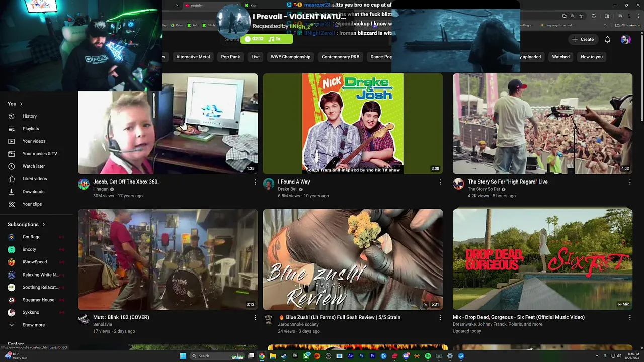Open Your videos in the sidebar
The image size is (644, 362).
[34, 141]
